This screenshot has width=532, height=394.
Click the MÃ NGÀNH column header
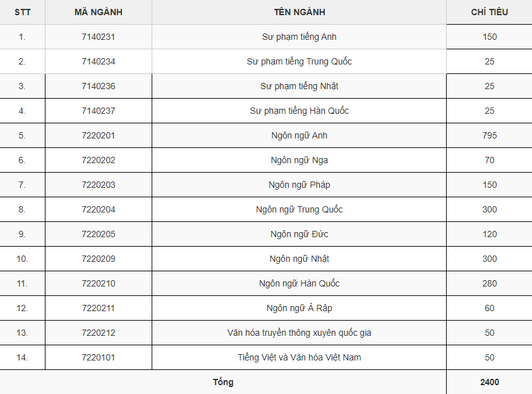(x=99, y=12)
